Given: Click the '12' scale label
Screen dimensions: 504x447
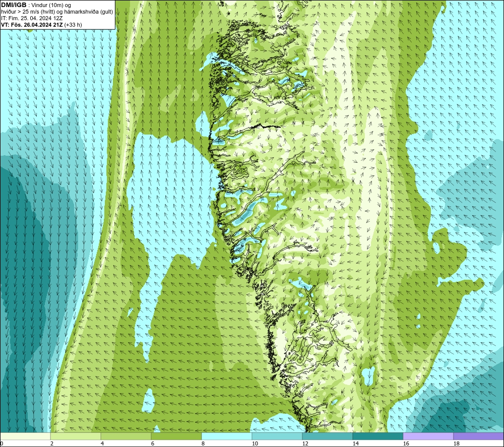Looking at the screenshot, I should (305, 443).
